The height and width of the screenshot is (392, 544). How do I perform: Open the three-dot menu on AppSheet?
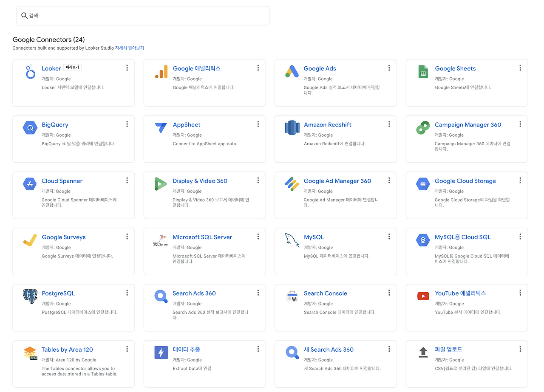(x=258, y=124)
